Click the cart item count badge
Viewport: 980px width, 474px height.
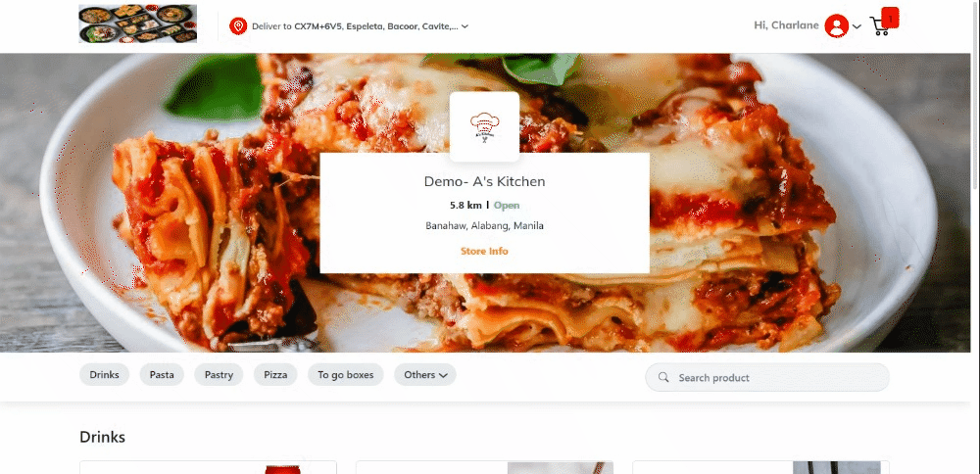pyautogui.click(x=890, y=18)
